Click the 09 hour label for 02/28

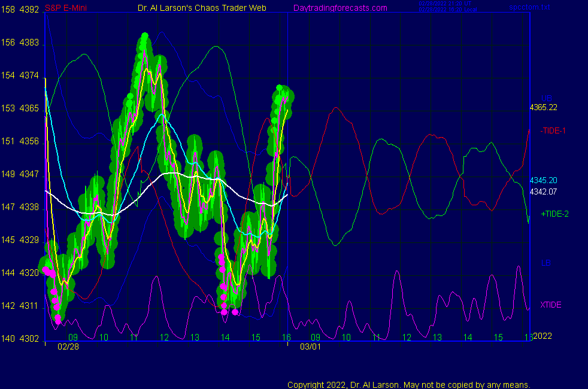pos(73,338)
